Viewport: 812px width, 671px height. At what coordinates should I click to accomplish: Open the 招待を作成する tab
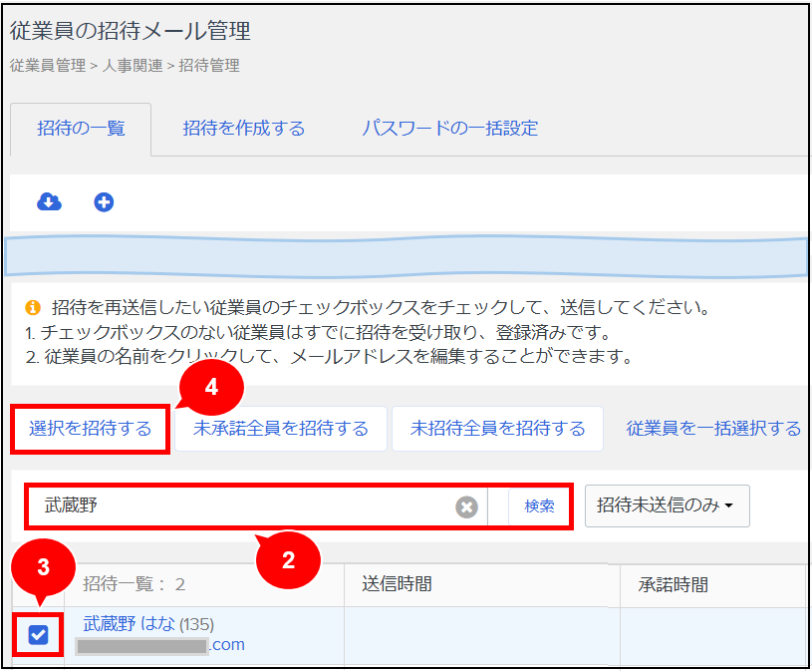(x=243, y=129)
